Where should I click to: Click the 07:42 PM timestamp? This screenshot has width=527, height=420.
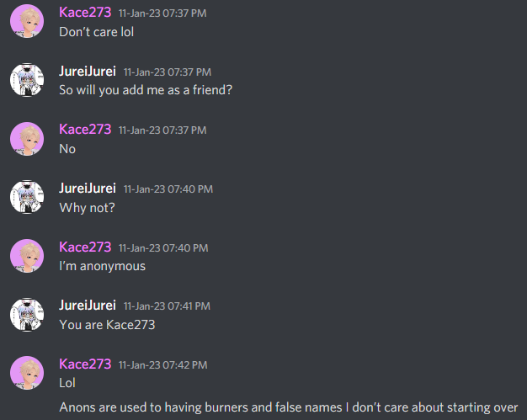(163, 365)
